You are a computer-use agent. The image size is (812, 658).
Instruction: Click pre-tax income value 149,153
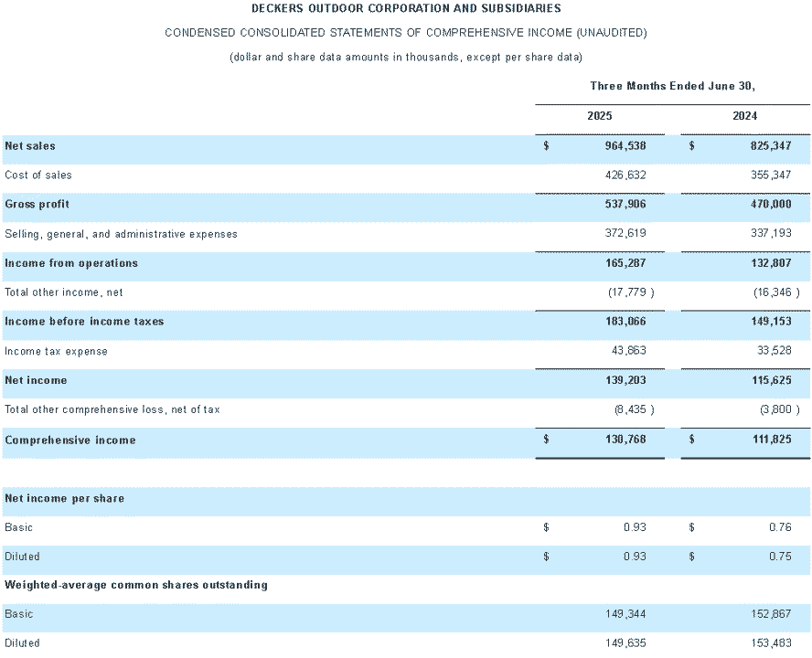(x=771, y=322)
